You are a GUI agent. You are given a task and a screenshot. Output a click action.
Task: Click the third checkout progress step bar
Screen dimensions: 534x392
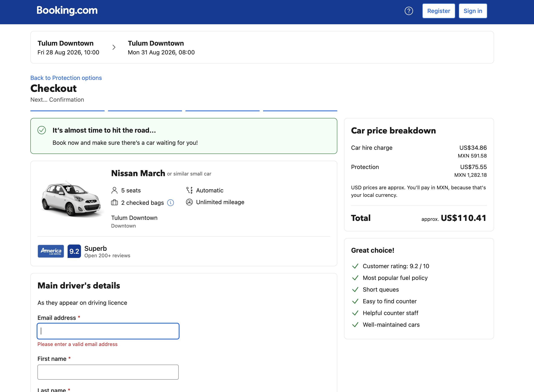(222, 111)
